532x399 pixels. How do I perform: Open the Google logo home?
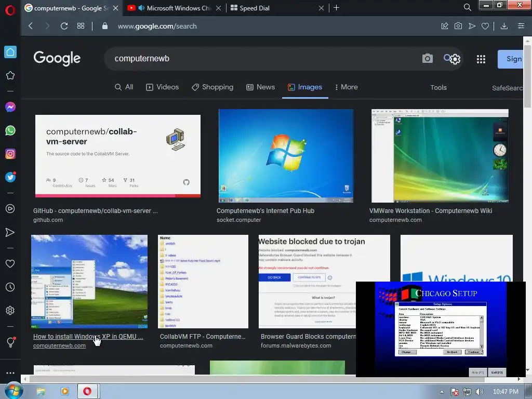(x=57, y=58)
